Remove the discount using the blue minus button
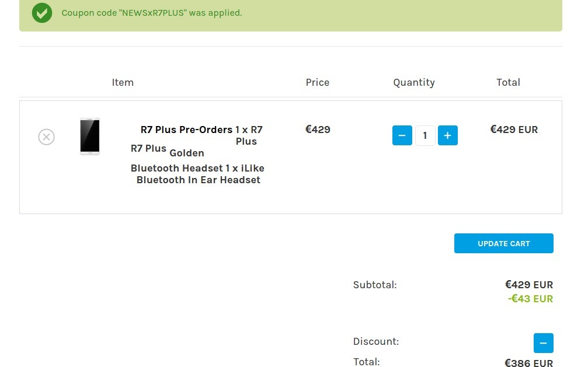The width and height of the screenshot is (588, 367). 544,343
